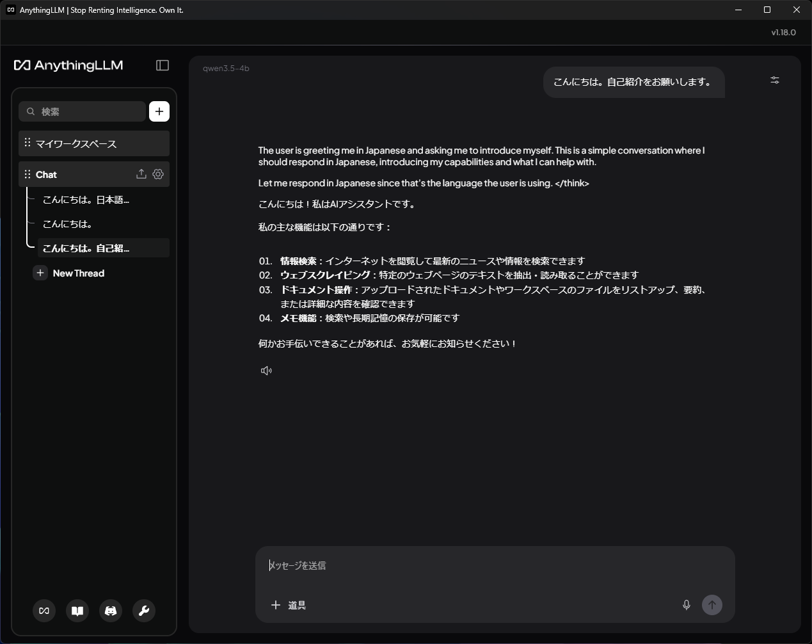Click user message こんにちは。自己紹介をお願いします。
812x644 pixels.
633,82
